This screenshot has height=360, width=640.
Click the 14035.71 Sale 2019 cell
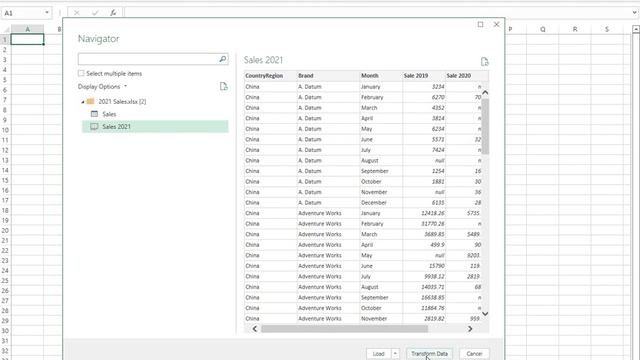click(424, 287)
